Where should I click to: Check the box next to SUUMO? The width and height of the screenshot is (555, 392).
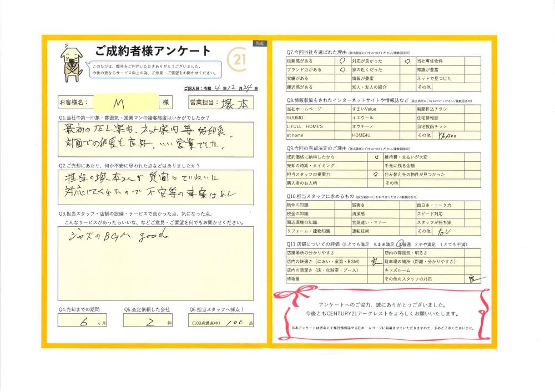tap(341, 118)
